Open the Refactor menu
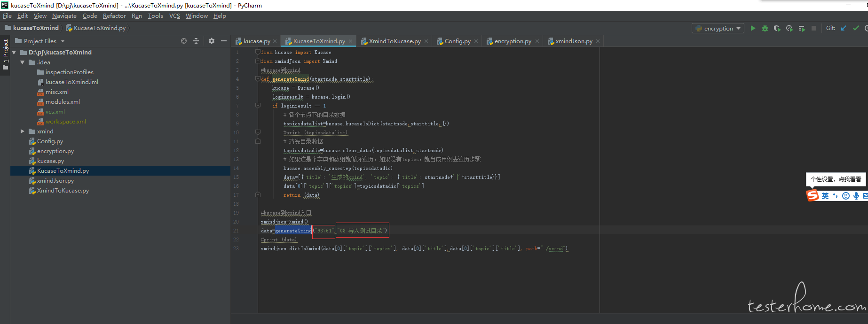Image resolution: width=868 pixels, height=324 pixels. (114, 15)
